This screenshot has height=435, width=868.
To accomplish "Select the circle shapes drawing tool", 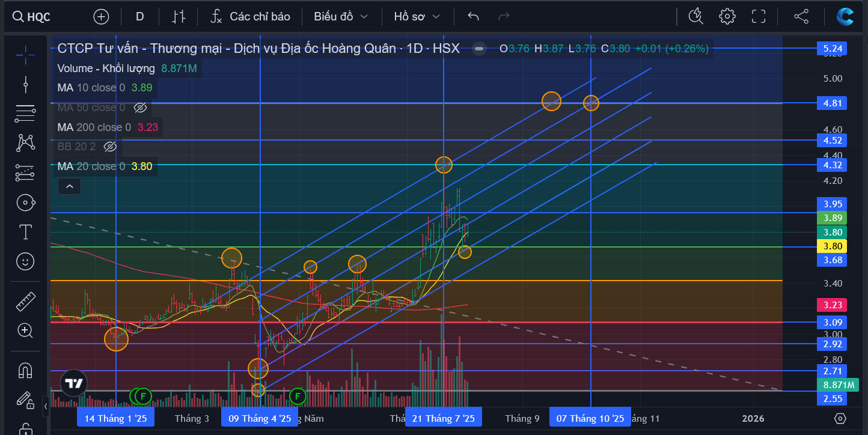I will click(x=25, y=202).
